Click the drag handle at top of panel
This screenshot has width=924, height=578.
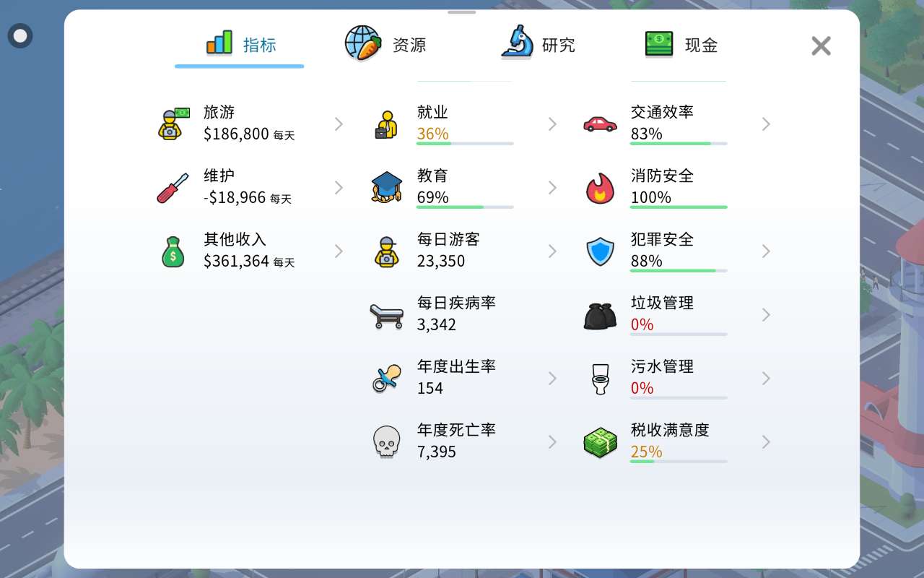tap(462, 12)
